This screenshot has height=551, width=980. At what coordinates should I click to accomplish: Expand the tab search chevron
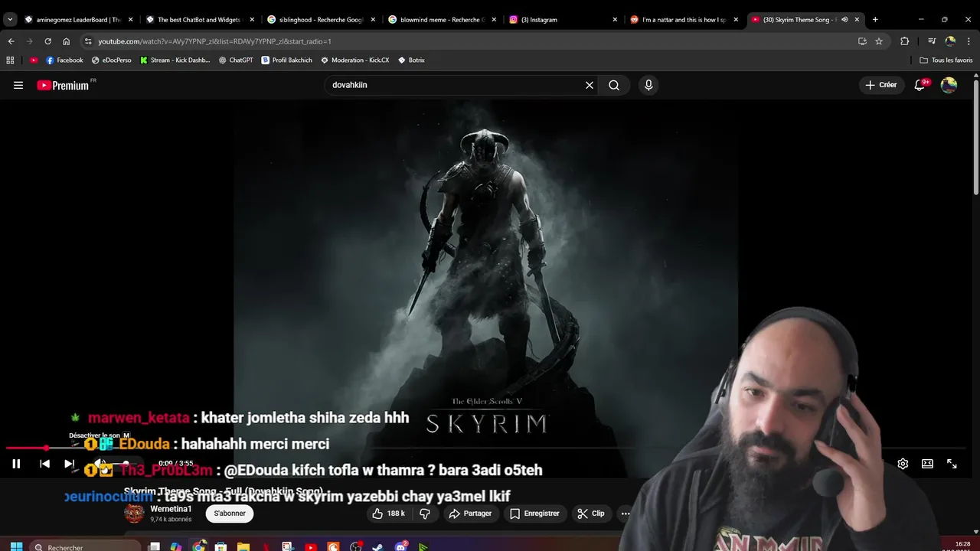[x=10, y=19]
